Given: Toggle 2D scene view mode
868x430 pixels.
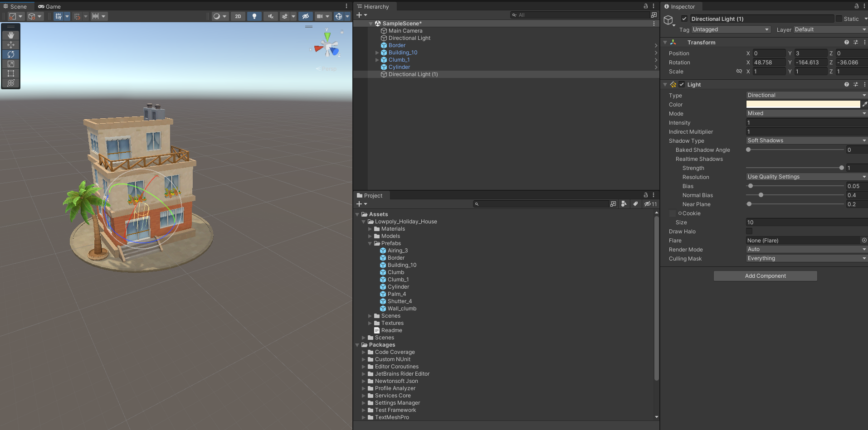Looking at the screenshot, I should coord(238,16).
